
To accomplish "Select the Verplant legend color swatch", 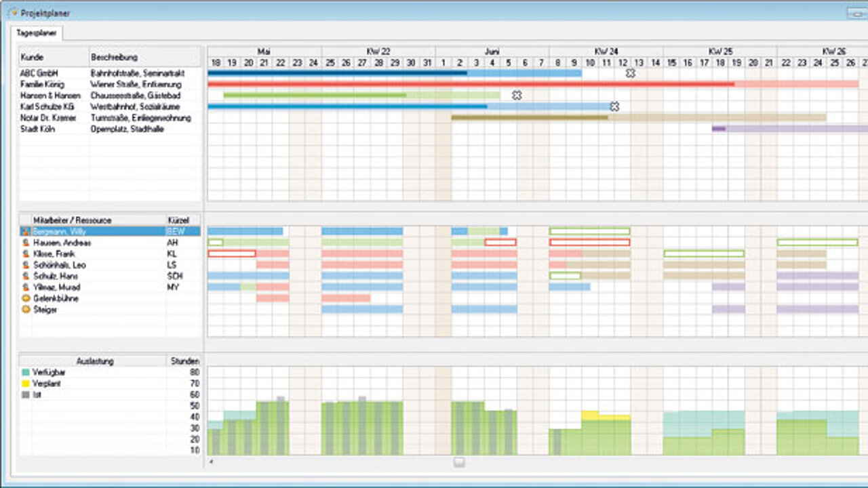I will coord(26,383).
